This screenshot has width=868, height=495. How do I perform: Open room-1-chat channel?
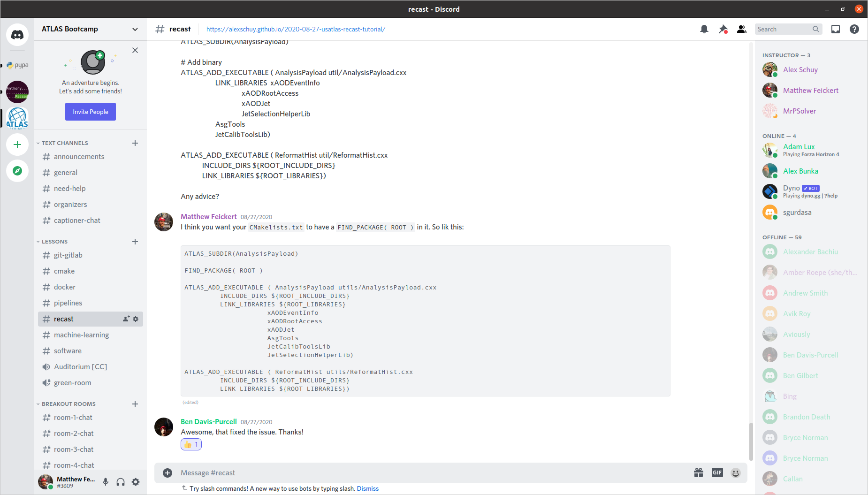coord(91,418)
